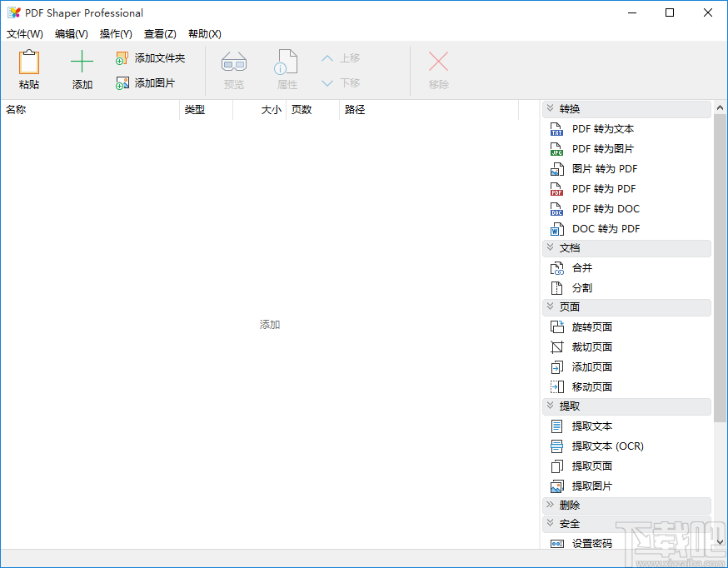Select the 设置密码 set password tool
This screenshot has width=728, height=568.
pyautogui.click(x=594, y=543)
